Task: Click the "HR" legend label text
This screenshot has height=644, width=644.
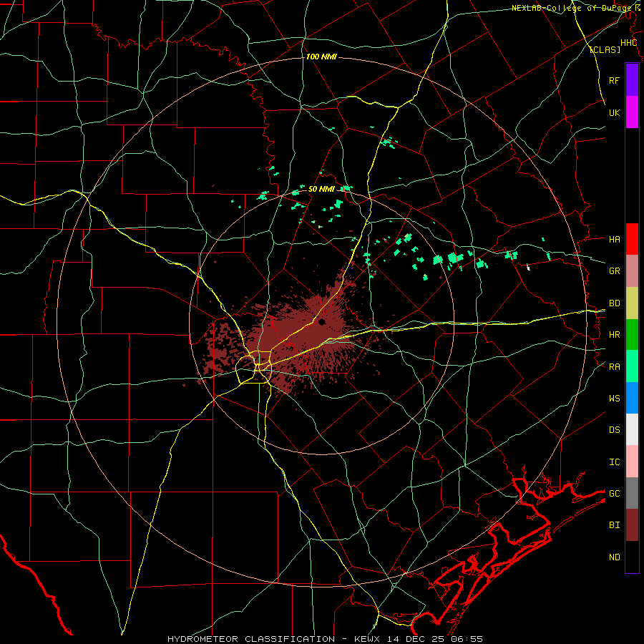Action: (x=614, y=335)
